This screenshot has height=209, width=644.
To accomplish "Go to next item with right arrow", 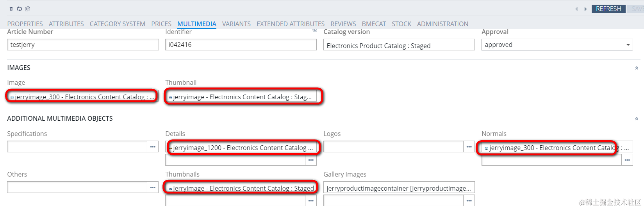I will pos(585,9).
